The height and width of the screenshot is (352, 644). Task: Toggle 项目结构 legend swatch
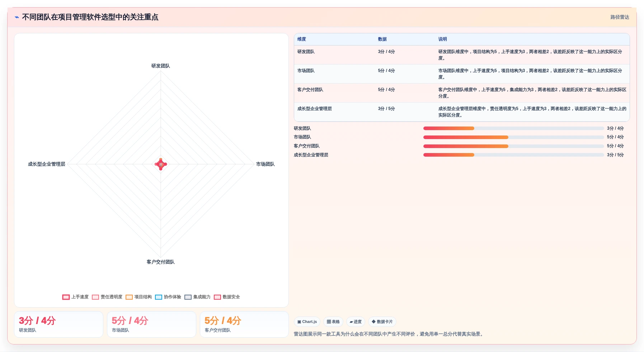(x=129, y=297)
